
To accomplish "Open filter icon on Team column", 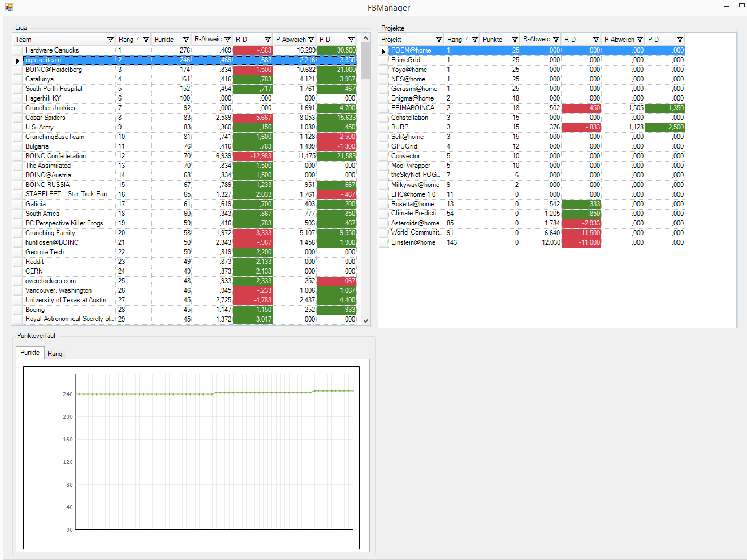I will pyautogui.click(x=110, y=40).
